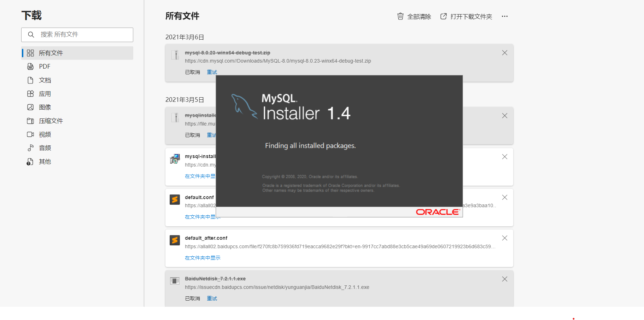The image size is (644, 320).
Task: Show mysql-installer in its folder
Action: (x=200, y=176)
